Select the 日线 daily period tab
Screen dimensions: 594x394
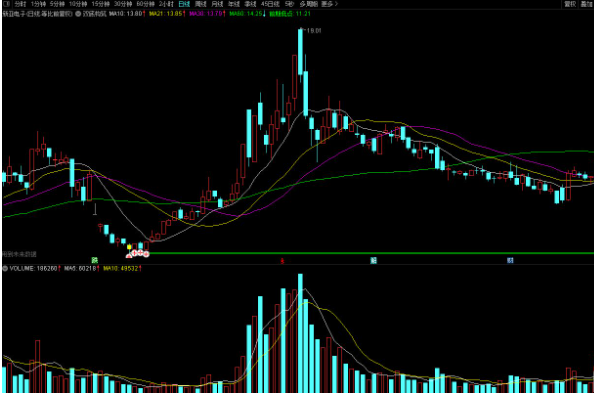point(184,4)
